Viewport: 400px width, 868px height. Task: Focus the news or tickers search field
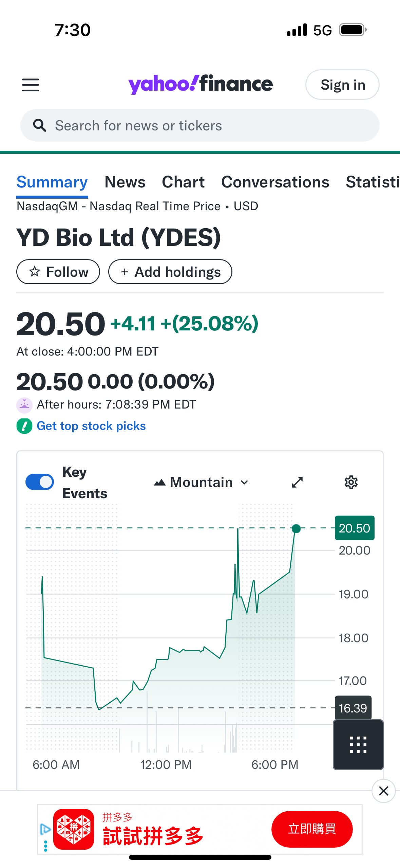point(210,126)
